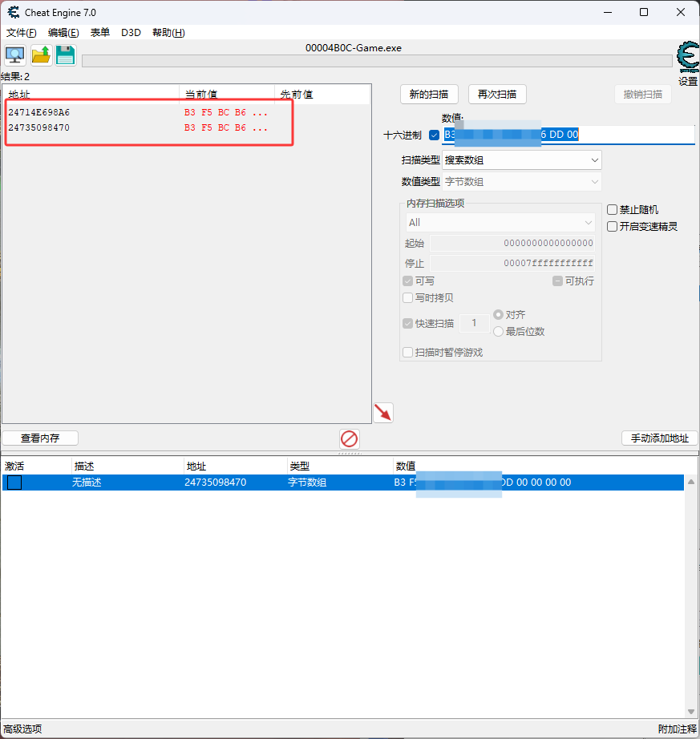The image size is (700, 739).
Task: Open a cheat table file folder icon
Action: coord(41,55)
